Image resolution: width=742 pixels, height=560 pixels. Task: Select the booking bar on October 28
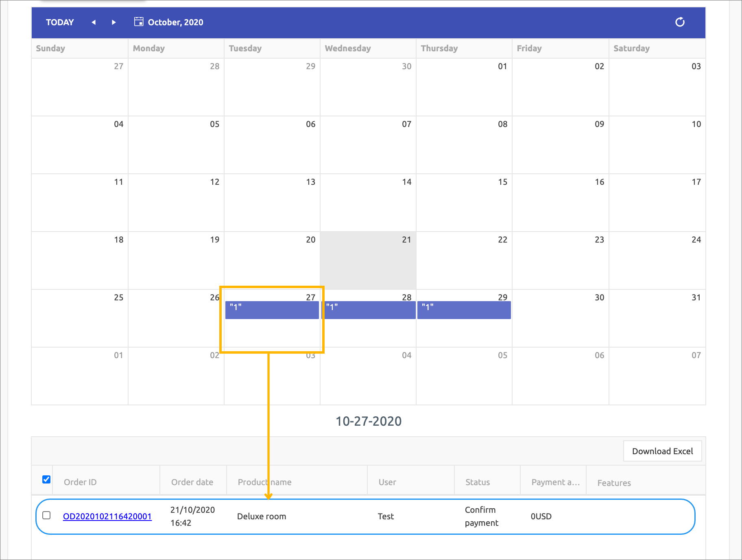(x=369, y=310)
